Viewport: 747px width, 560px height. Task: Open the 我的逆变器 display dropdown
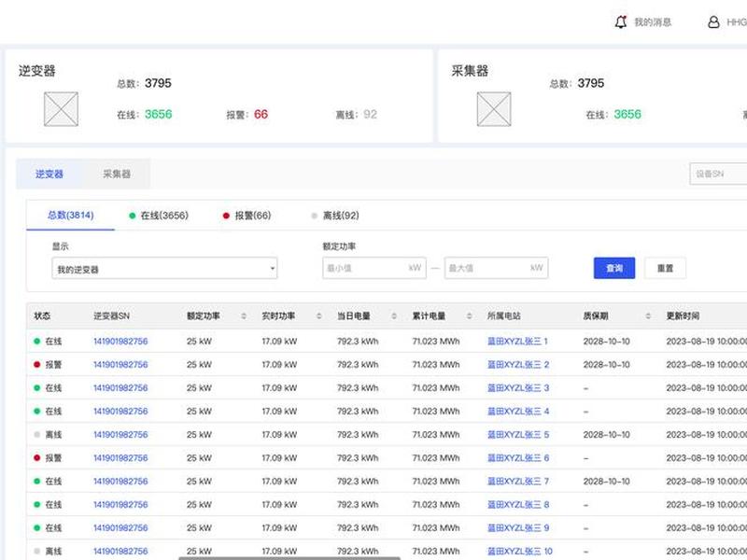pos(164,269)
